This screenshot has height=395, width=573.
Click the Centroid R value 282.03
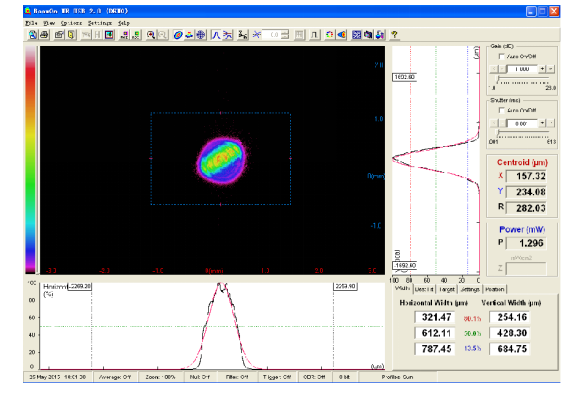[x=526, y=208]
